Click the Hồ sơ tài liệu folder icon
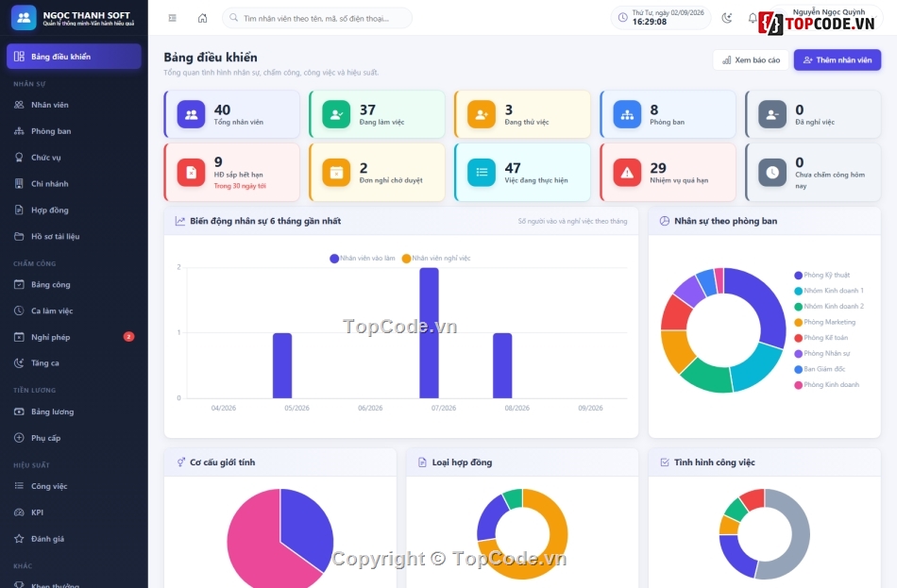The height and width of the screenshot is (588, 897). [19, 236]
